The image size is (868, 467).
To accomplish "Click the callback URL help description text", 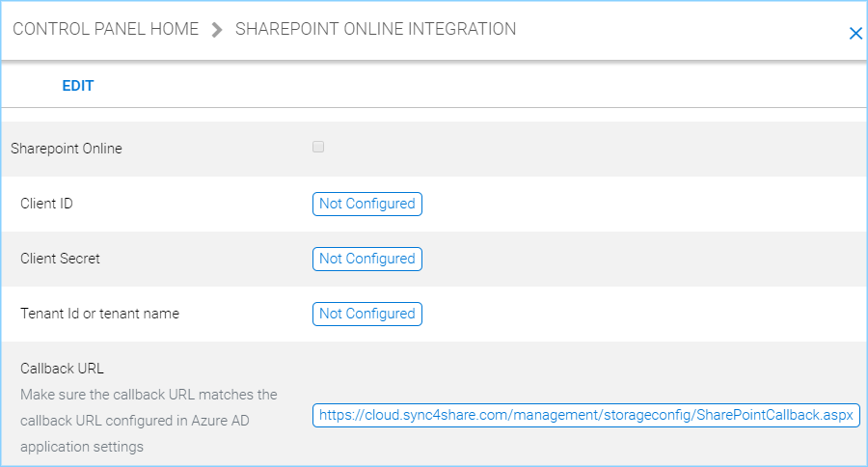I will (149, 421).
